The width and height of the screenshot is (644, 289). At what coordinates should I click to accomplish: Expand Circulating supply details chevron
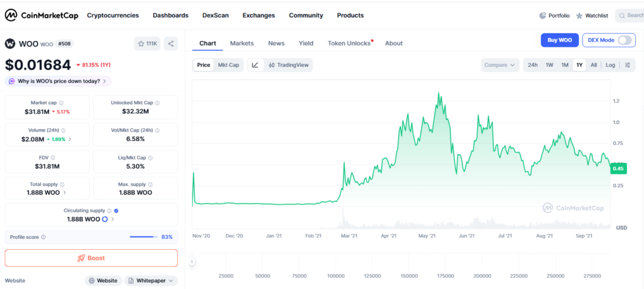(x=113, y=219)
